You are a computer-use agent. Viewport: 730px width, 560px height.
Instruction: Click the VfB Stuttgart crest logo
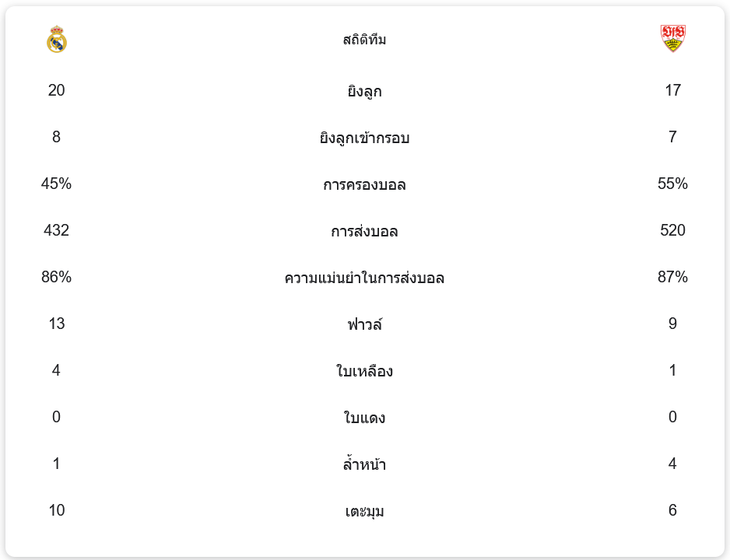tap(672, 39)
